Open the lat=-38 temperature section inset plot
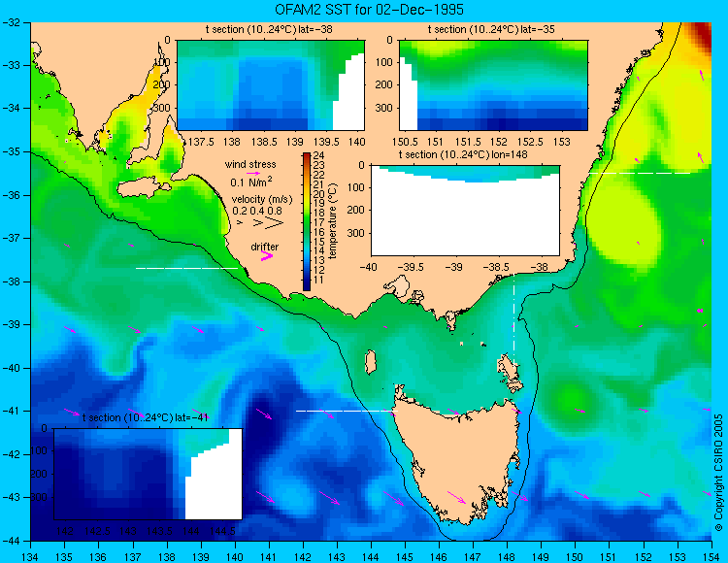The height and width of the screenshot is (563, 728). (x=271, y=85)
